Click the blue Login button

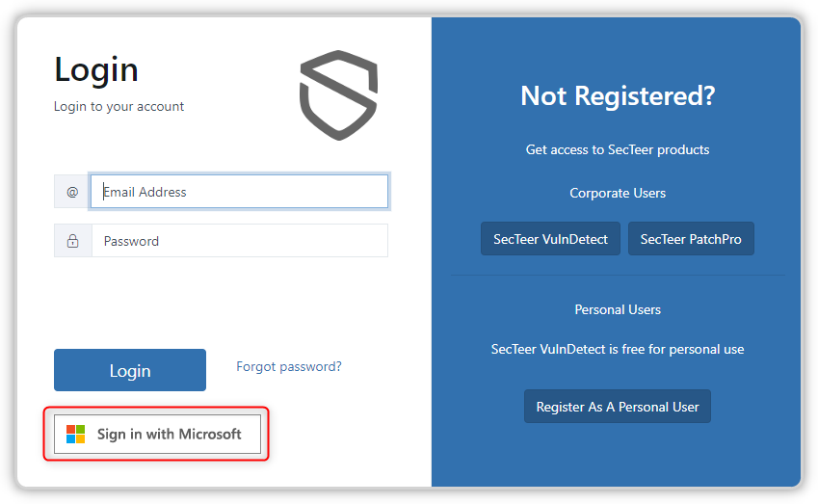coord(130,370)
